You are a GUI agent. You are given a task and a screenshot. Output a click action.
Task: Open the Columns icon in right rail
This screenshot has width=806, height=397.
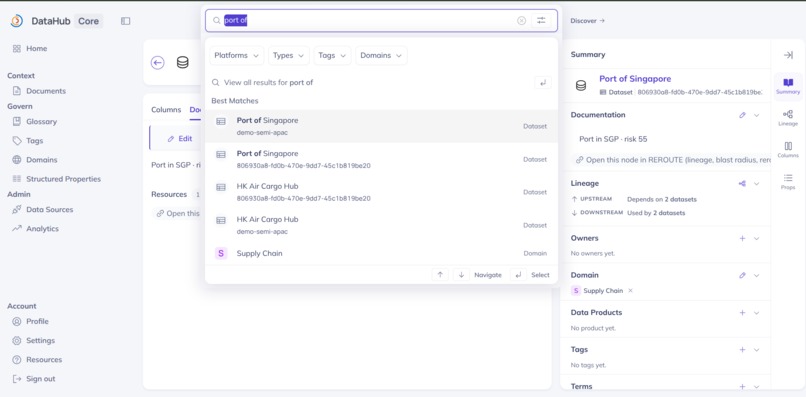click(788, 150)
